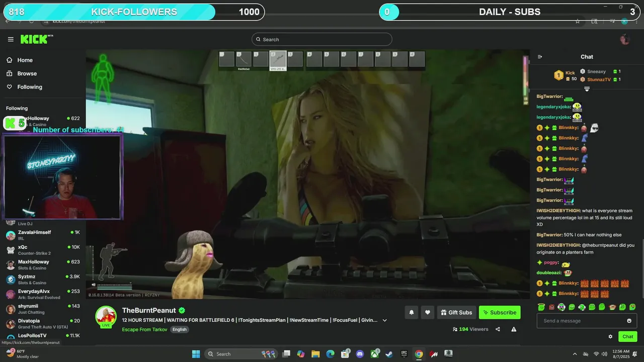Show hidden system tray icons
Image resolution: width=644 pixels, height=362 pixels.
click(575, 354)
